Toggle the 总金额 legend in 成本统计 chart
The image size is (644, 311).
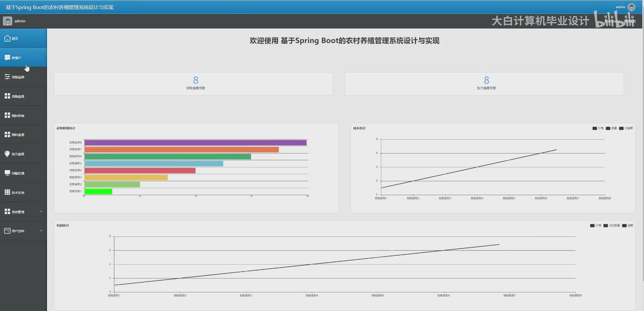coord(626,128)
